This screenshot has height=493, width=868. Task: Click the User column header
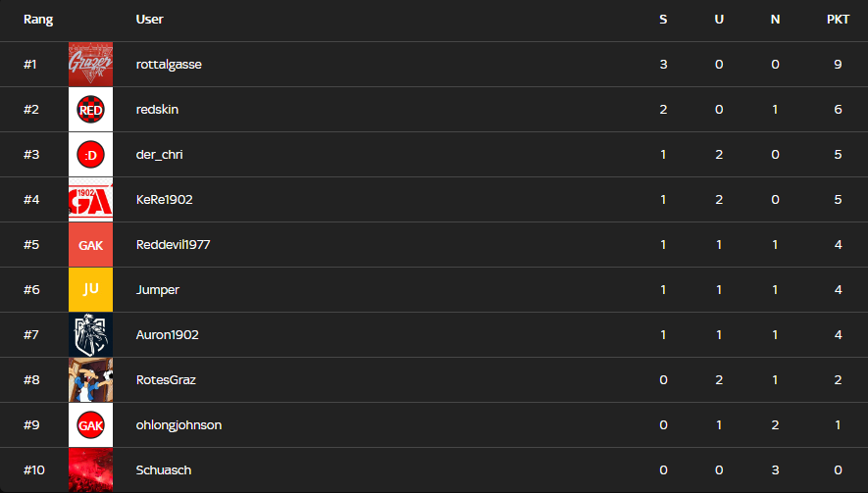pos(149,20)
